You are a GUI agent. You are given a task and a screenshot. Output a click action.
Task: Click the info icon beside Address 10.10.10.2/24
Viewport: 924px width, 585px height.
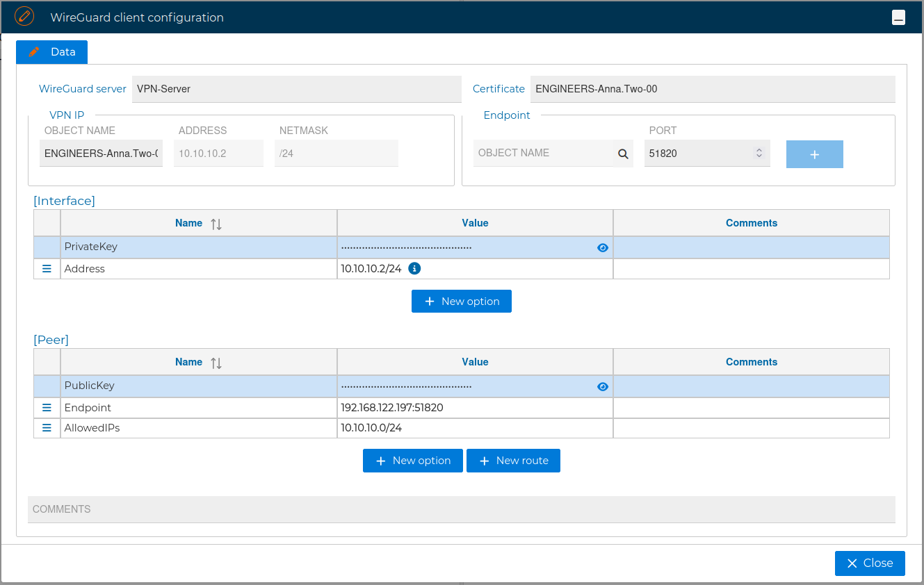[414, 268]
